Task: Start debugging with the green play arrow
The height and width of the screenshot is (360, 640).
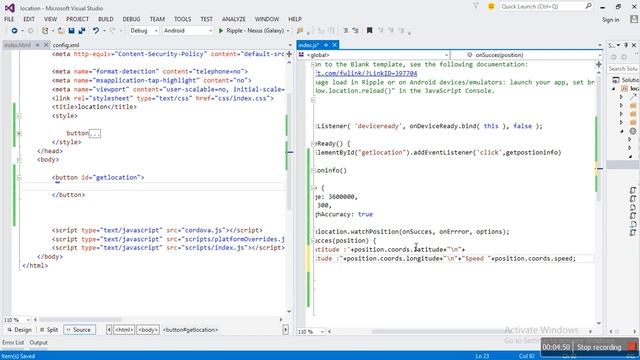Action: pos(221,31)
